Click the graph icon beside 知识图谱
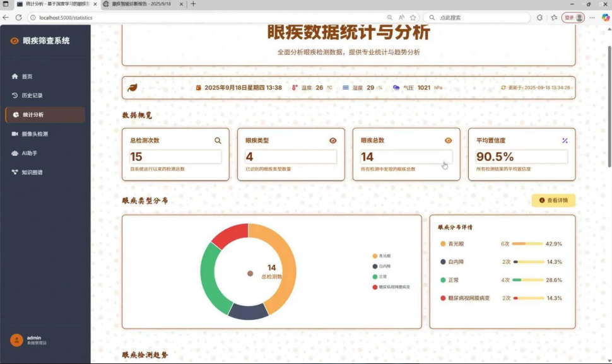Screen dimensions: 612x364 15,172
